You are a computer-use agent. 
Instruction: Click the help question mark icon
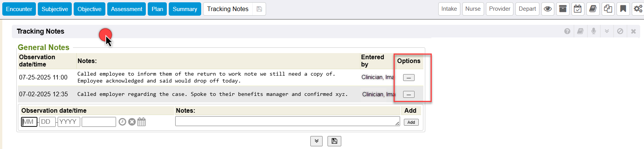(x=567, y=31)
